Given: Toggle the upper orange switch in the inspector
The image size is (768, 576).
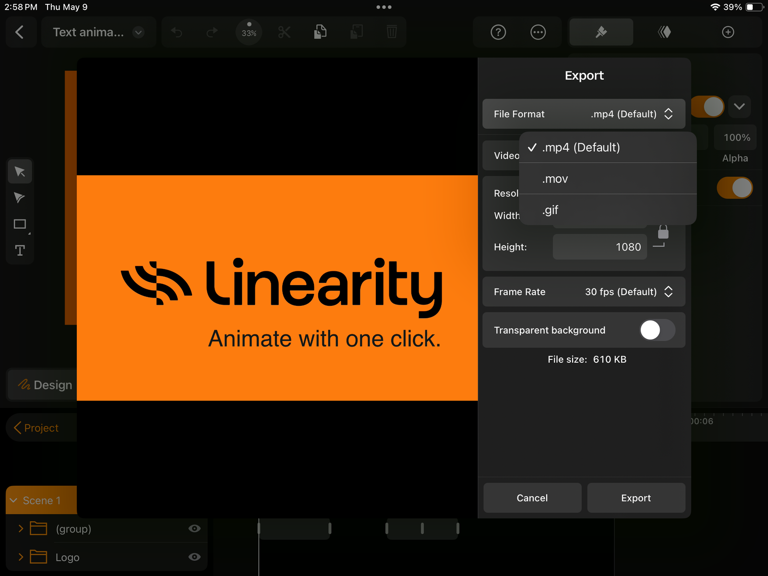Looking at the screenshot, I should pos(708,107).
